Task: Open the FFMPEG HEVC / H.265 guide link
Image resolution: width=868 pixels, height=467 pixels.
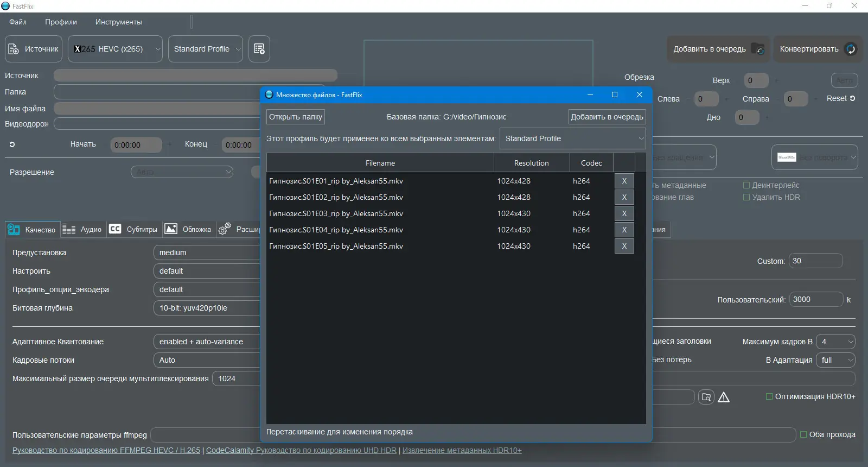Action: click(x=106, y=450)
